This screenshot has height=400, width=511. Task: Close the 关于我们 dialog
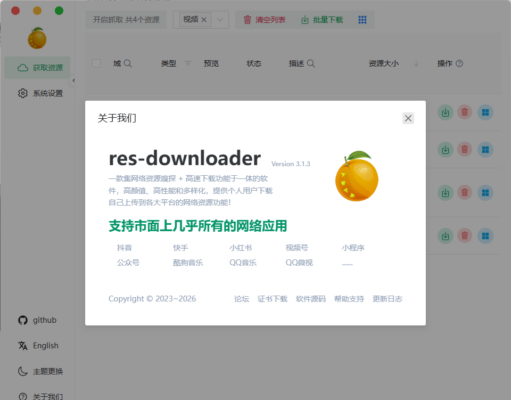pos(408,118)
